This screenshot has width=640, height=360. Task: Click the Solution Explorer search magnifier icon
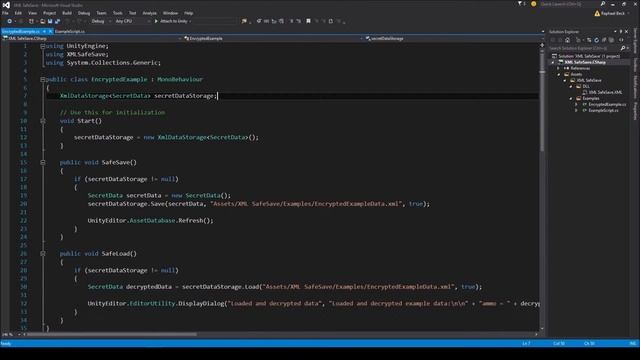pos(623,48)
